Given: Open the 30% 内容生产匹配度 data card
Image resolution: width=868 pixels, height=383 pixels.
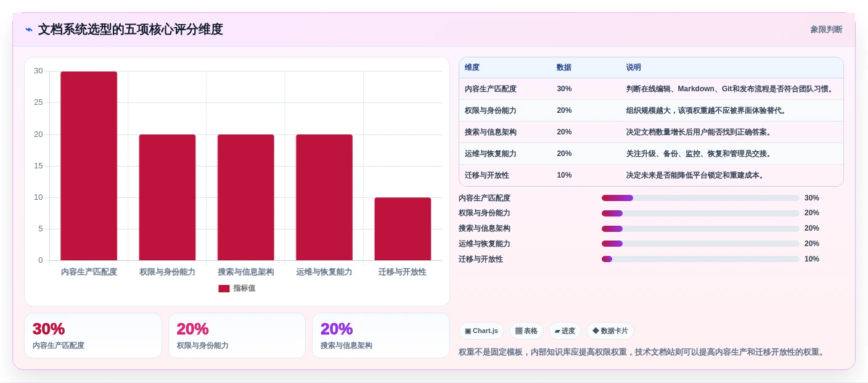Looking at the screenshot, I should click(93, 336).
